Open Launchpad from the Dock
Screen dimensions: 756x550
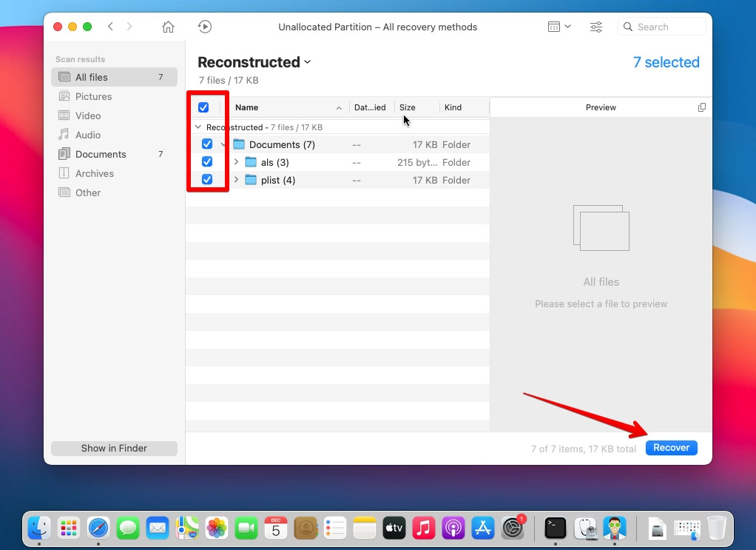pyautogui.click(x=69, y=528)
